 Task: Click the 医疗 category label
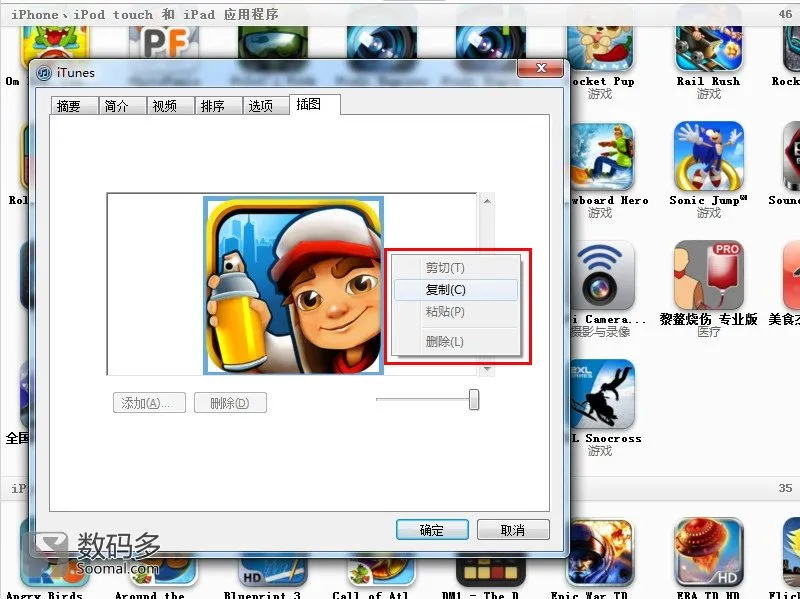click(x=708, y=332)
